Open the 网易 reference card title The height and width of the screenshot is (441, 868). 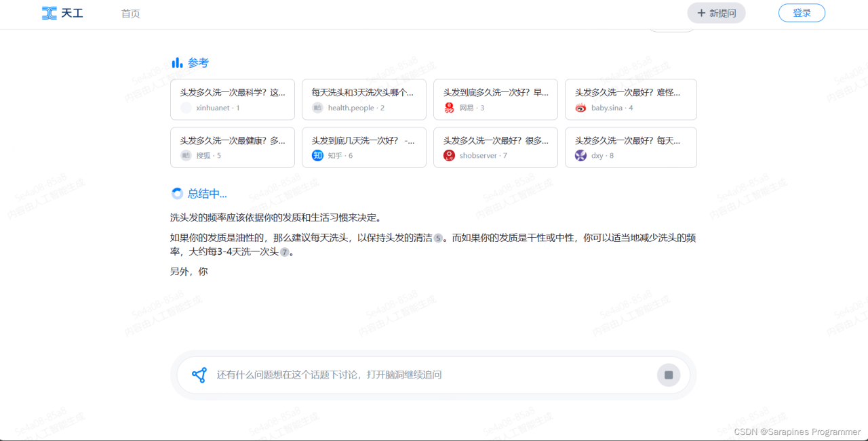(495, 93)
